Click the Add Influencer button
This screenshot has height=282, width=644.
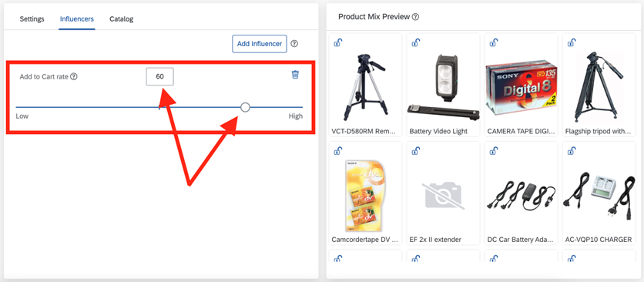[x=260, y=44]
